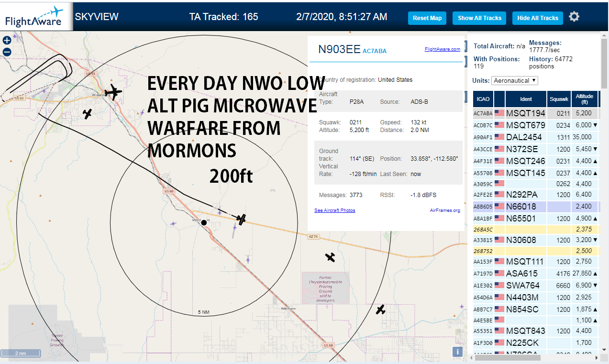The image size is (609, 364).
Task: Sort table by Ident column header
Action: tap(526, 99)
